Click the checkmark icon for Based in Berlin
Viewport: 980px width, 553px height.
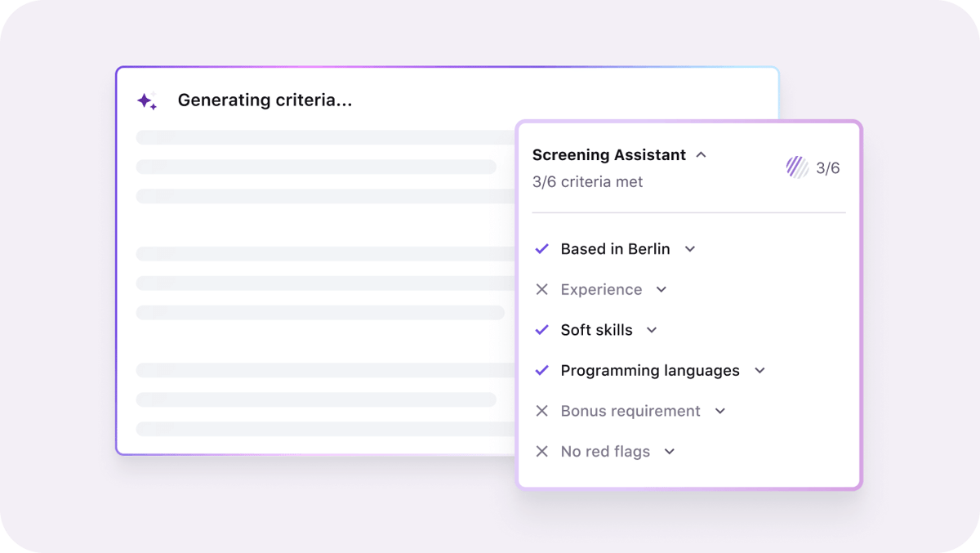click(x=541, y=249)
